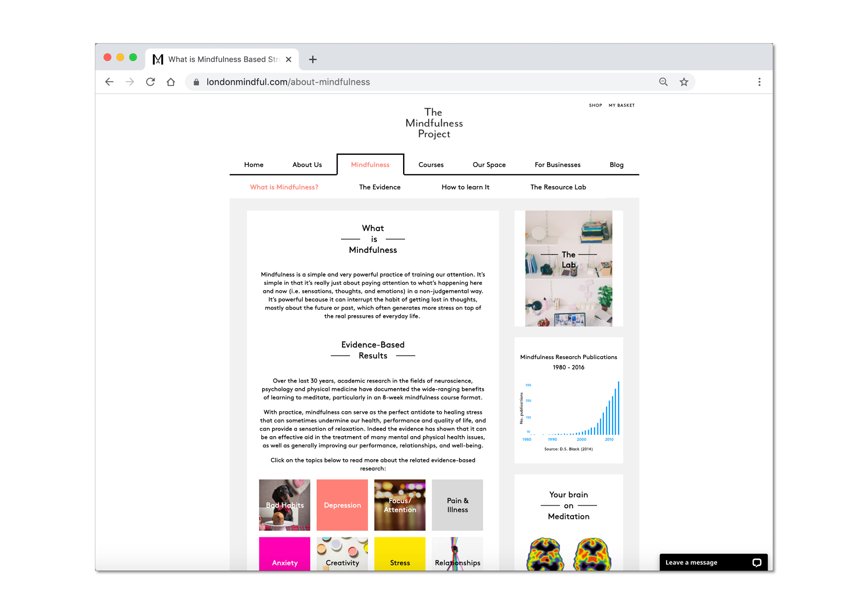Viewport: 868px width, 614px height.
Task: Reload the page with the refresh icon
Action: point(151,82)
